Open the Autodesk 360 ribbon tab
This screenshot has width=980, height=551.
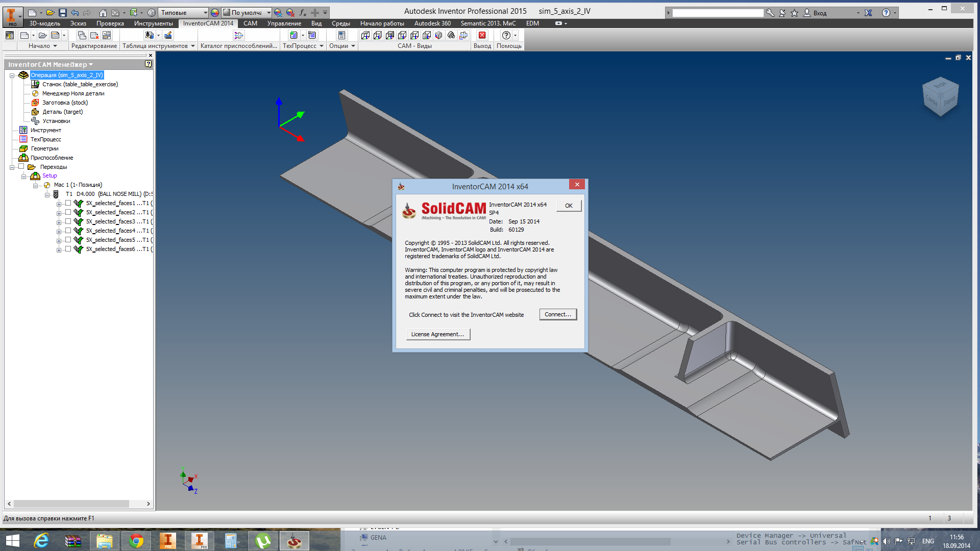432,23
